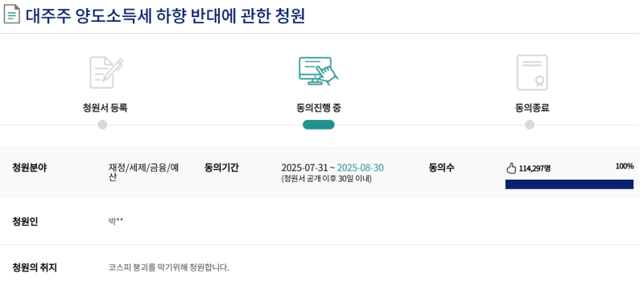Click the 동의진행 중 step label
The height and width of the screenshot is (290, 644).
[x=318, y=108]
